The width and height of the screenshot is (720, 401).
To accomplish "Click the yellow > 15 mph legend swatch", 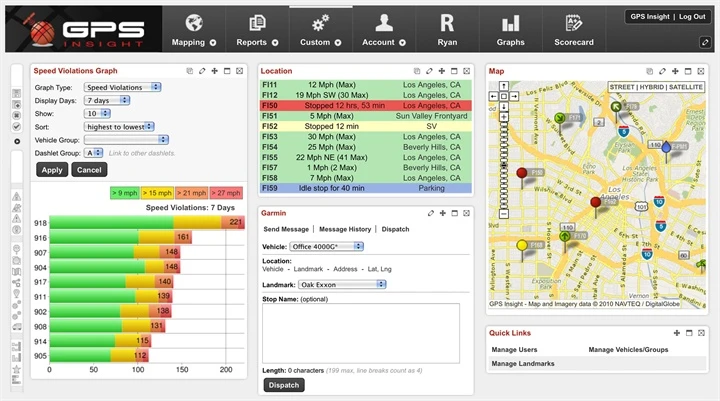I will [x=157, y=193].
